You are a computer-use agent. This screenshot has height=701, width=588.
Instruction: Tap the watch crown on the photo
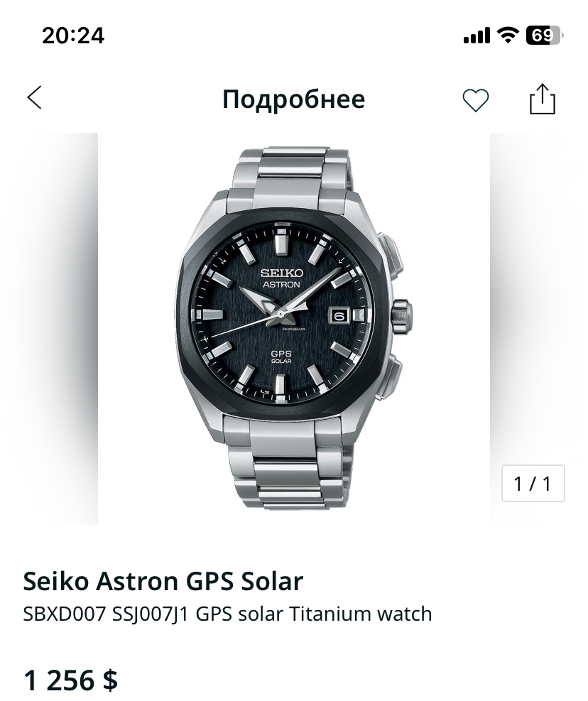[401, 313]
